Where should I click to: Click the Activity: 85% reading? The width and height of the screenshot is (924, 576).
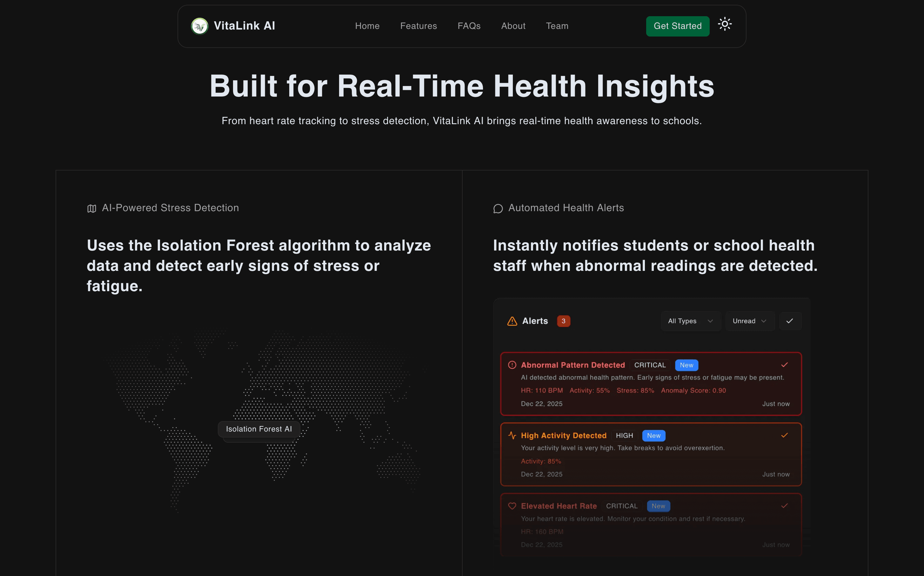coord(541,461)
